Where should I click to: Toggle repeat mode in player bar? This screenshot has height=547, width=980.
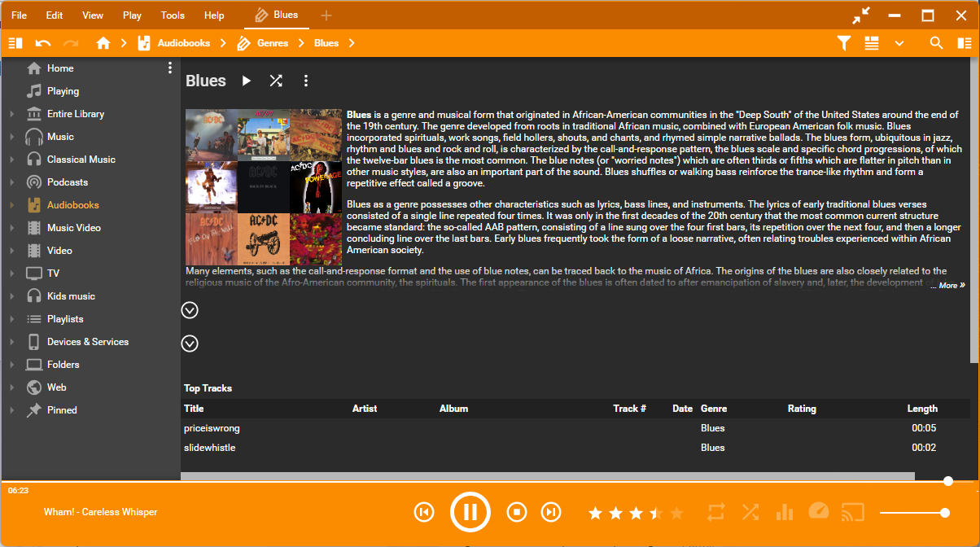[716, 512]
